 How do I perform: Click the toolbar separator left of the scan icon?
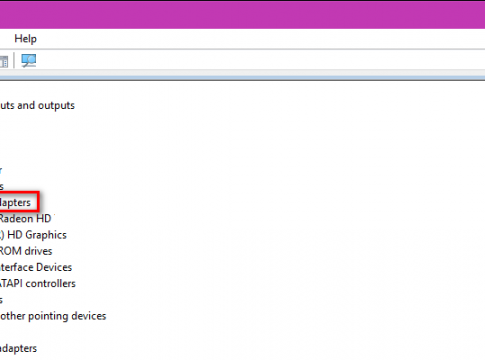coord(14,61)
